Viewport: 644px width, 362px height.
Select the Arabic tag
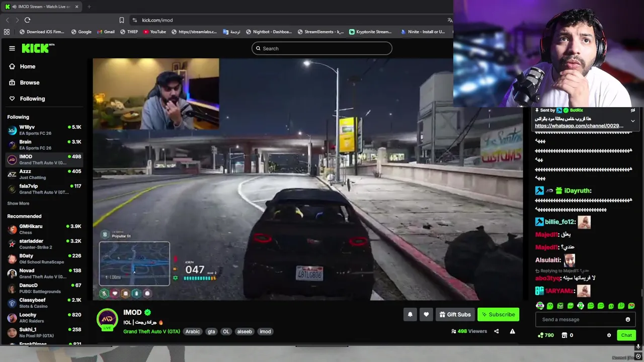click(193, 331)
